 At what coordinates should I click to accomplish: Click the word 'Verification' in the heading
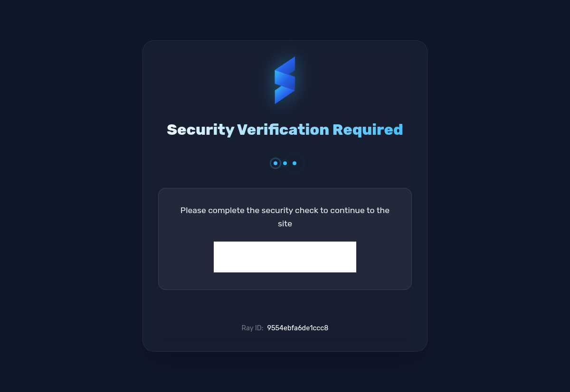pyautogui.click(x=283, y=130)
